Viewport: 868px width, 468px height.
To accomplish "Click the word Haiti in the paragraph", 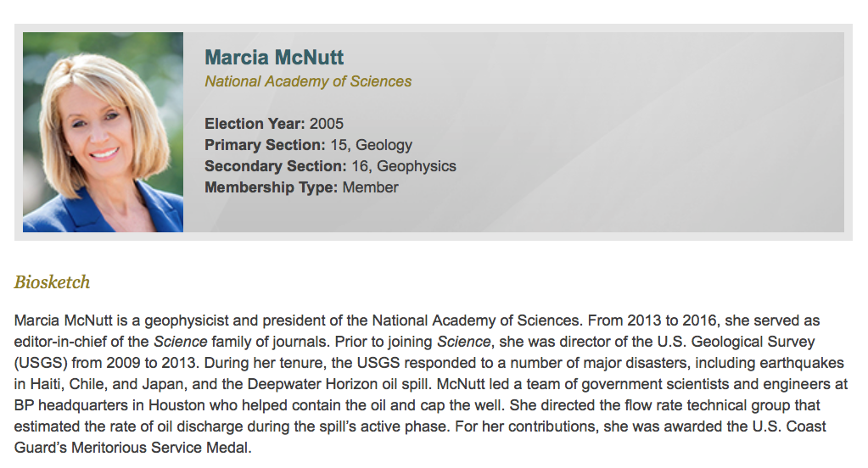I will tap(50, 384).
